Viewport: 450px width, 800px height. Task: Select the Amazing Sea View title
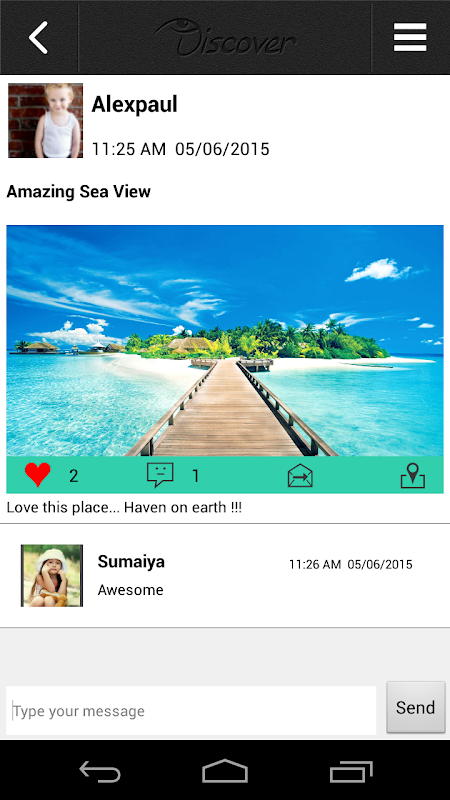pos(79,192)
